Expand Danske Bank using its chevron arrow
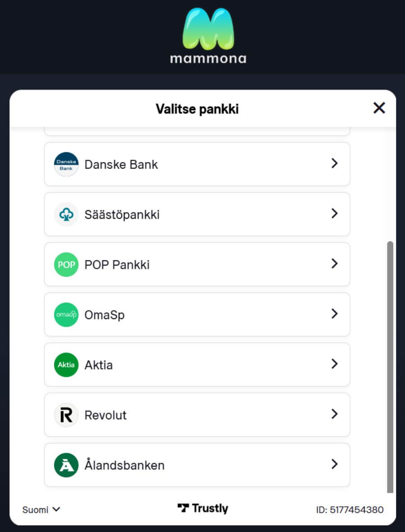 coord(334,163)
